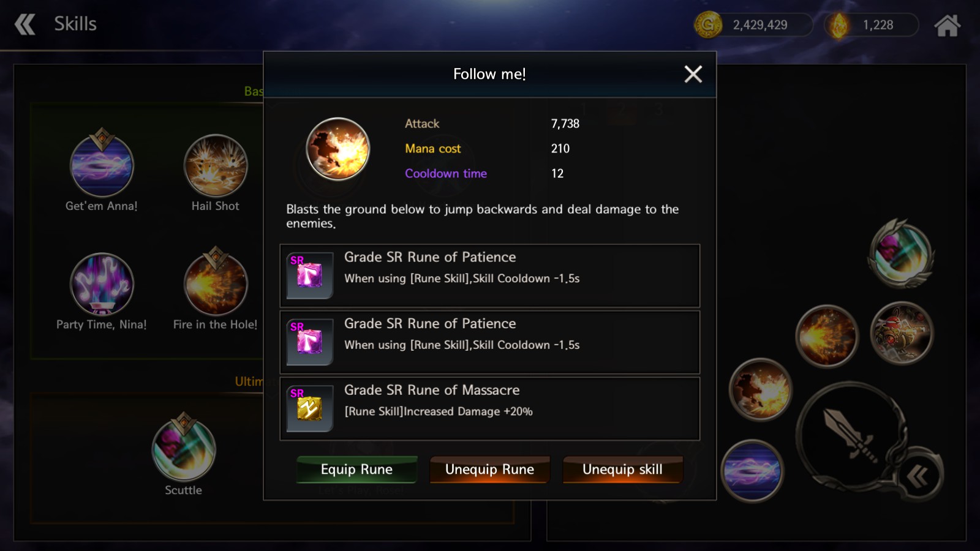Select the Get'em Anna! skill icon
980x551 pixels.
tap(102, 165)
